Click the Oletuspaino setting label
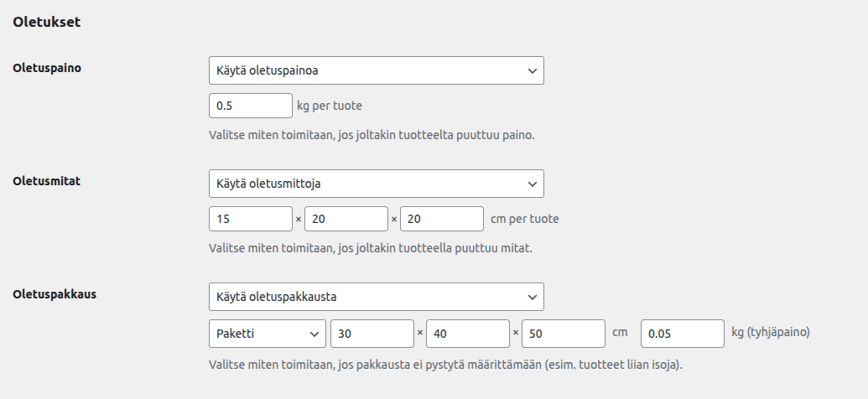Screen dimensions: 868x399 coord(47,68)
